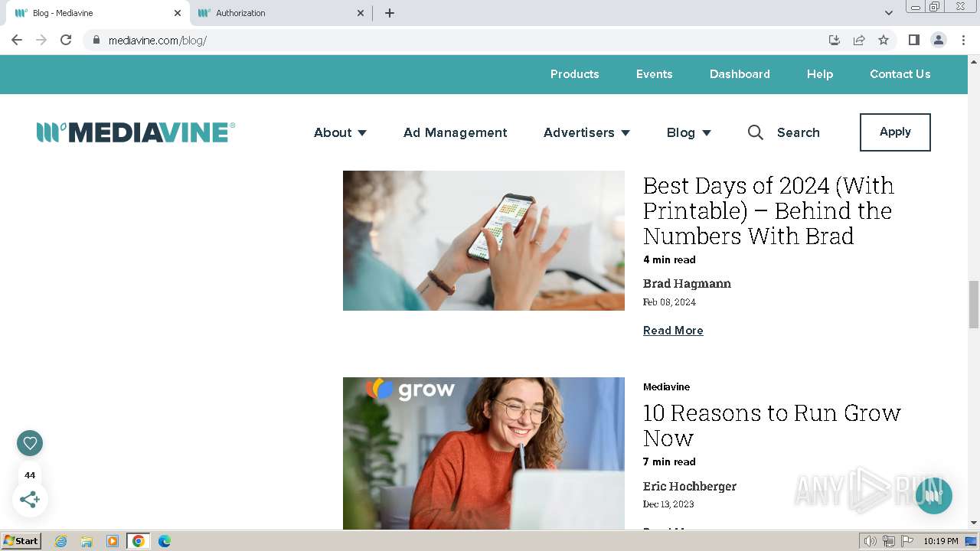This screenshot has height=551, width=980.
Task: Click the Feb 08, 2024 date text
Action: [x=669, y=302]
